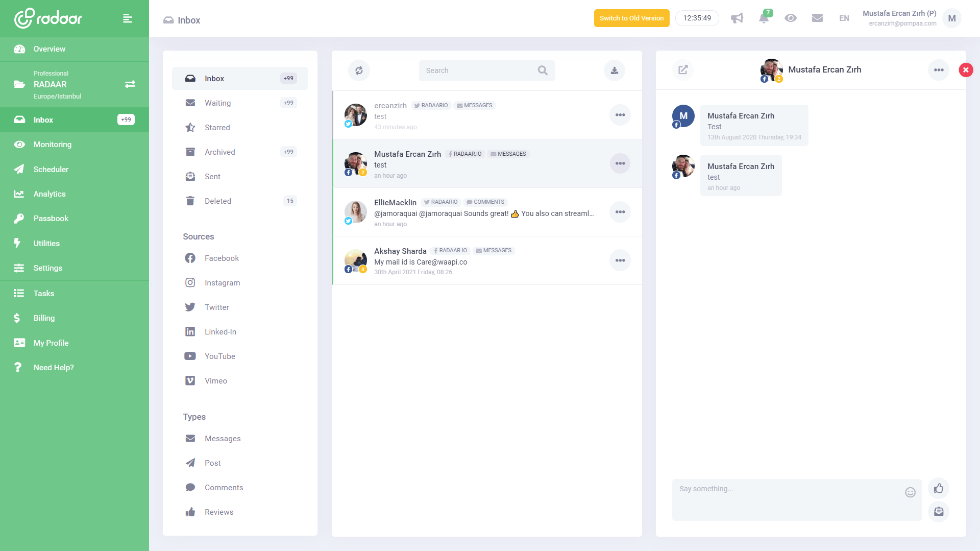The width and height of the screenshot is (980, 551).
Task: Toggle the eye visibility icon in header
Action: [791, 18]
